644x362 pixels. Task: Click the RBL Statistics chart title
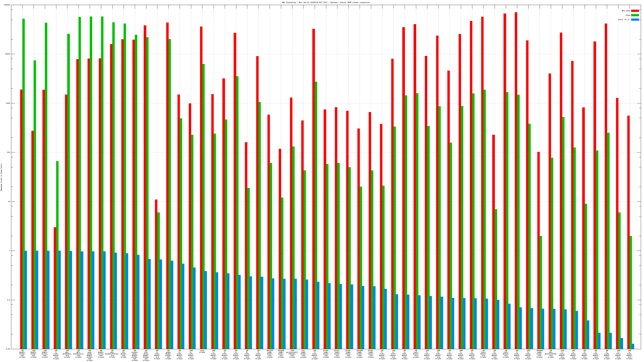[x=325, y=2]
